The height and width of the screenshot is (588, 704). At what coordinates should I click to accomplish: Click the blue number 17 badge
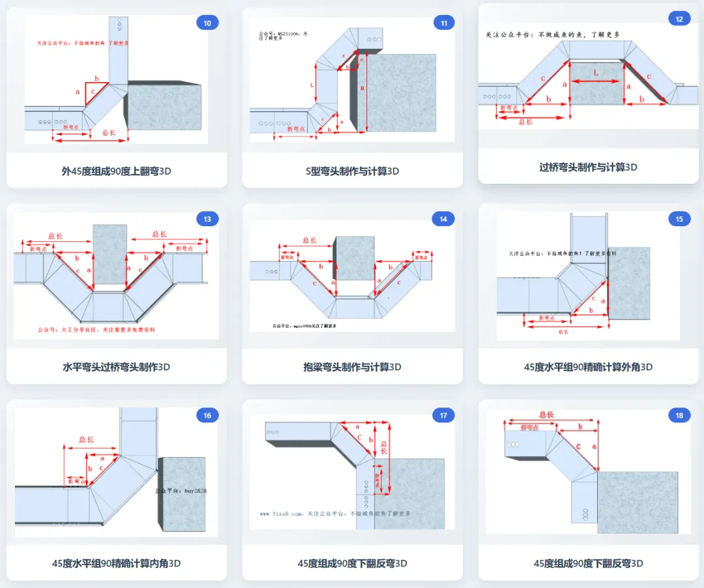click(x=444, y=415)
